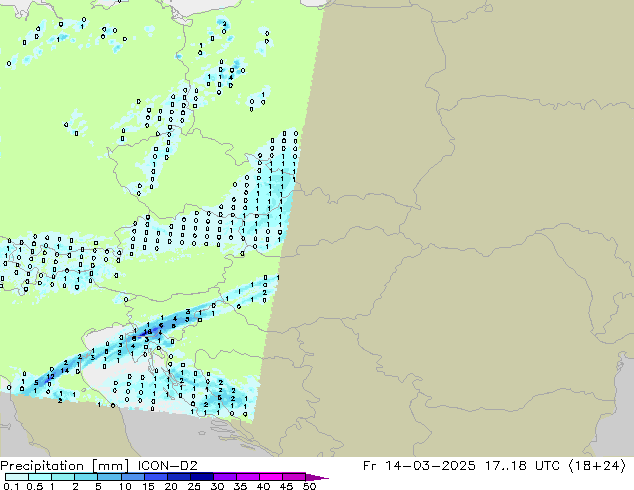Click the legend value label '25'
The height and width of the screenshot is (490, 634).
194,486
